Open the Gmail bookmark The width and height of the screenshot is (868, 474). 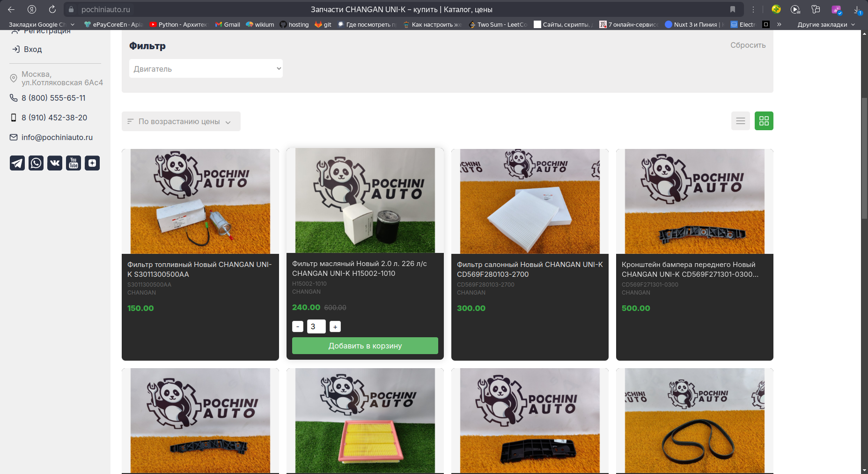click(x=228, y=24)
